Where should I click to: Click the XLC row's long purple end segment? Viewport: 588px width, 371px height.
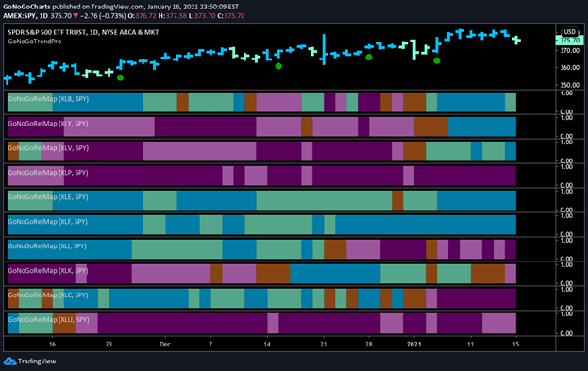click(477, 298)
